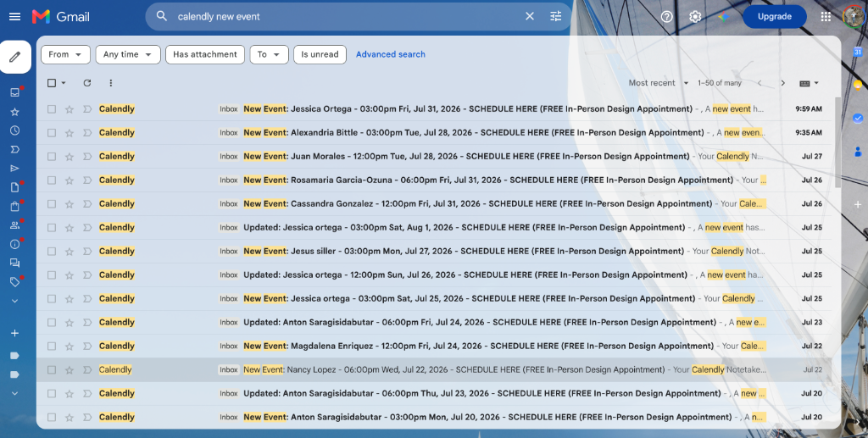Click the 1–50 of many count
This screenshot has width=868, height=438.
pyautogui.click(x=719, y=83)
